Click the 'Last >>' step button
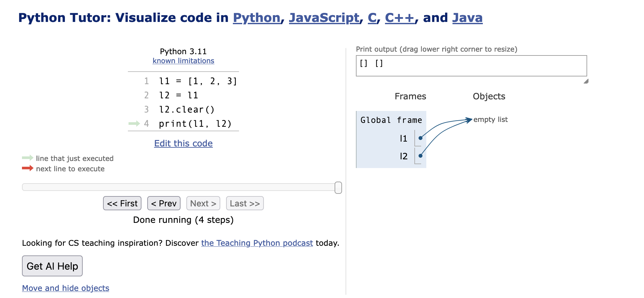This screenshot has width=644, height=298. 244,203
